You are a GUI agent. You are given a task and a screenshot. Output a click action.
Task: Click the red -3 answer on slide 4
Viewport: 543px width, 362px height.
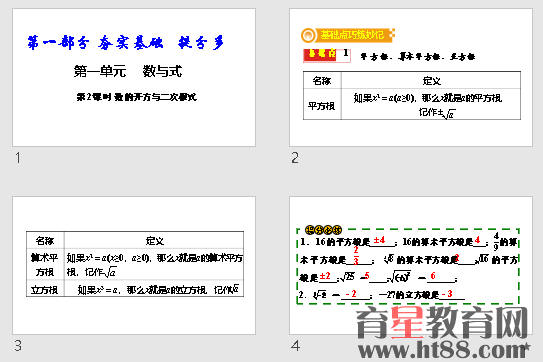(x=447, y=294)
